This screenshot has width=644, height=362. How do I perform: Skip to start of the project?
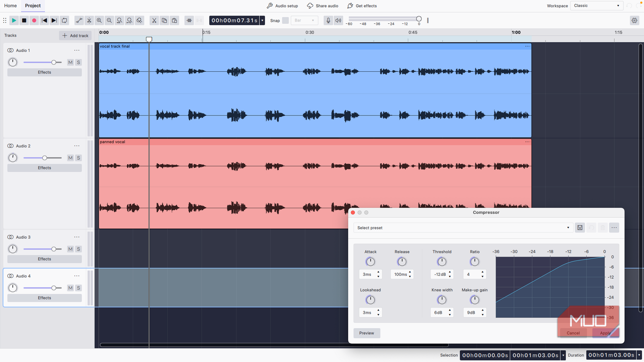coord(44,20)
